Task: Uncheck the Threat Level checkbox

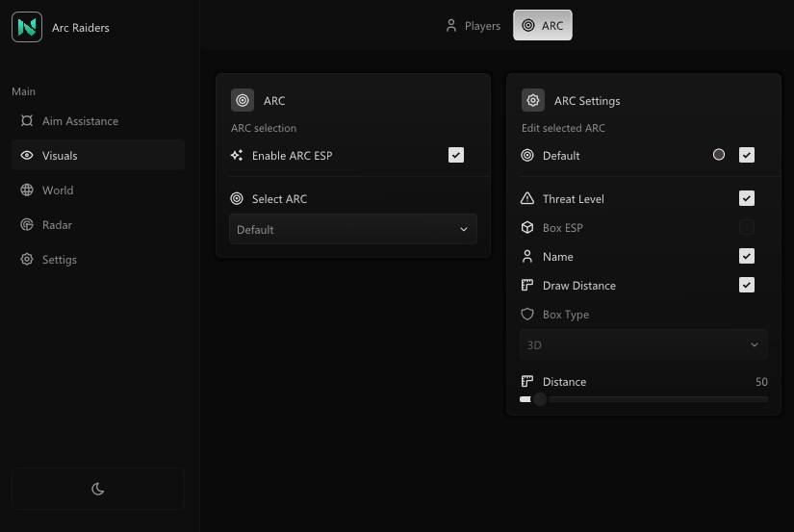Action: point(747,199)
